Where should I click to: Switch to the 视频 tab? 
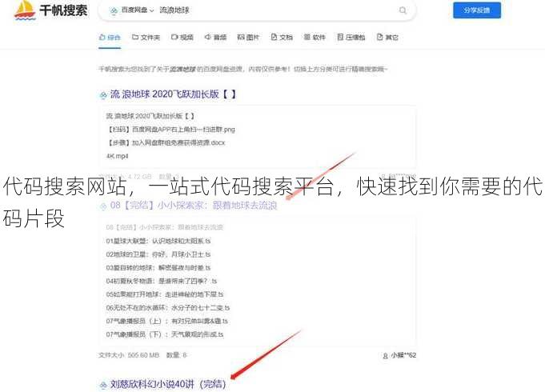coord(182,37)
